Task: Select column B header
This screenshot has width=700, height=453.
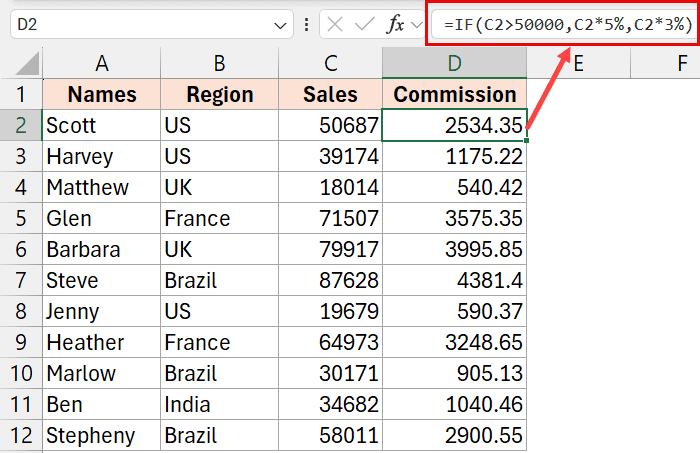Action: 219,63
